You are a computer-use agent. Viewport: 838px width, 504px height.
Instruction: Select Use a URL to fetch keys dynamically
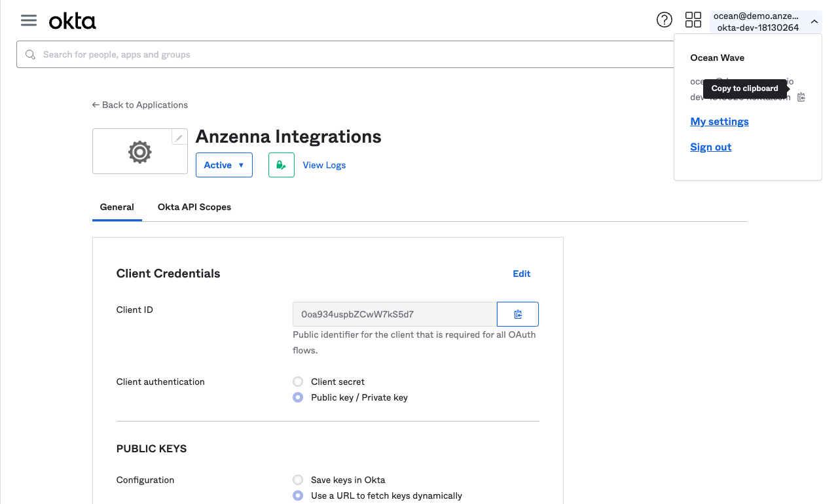tap(298, 495)
